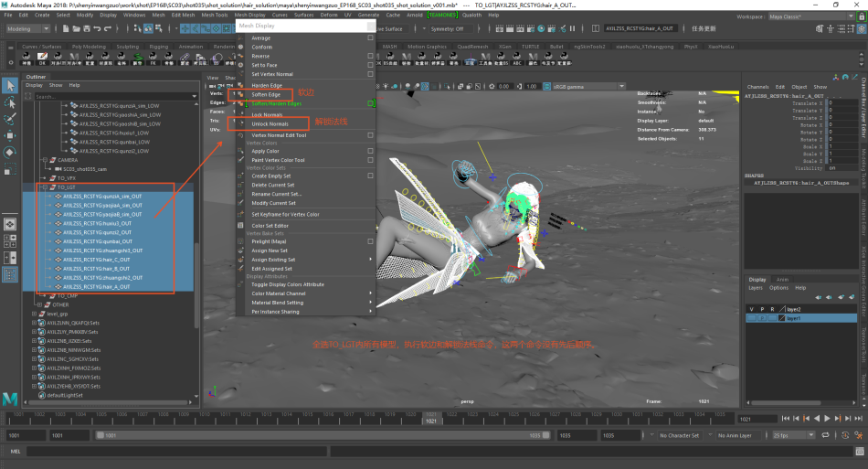Expand the level_grp node in Outliner

click(35, 313)
